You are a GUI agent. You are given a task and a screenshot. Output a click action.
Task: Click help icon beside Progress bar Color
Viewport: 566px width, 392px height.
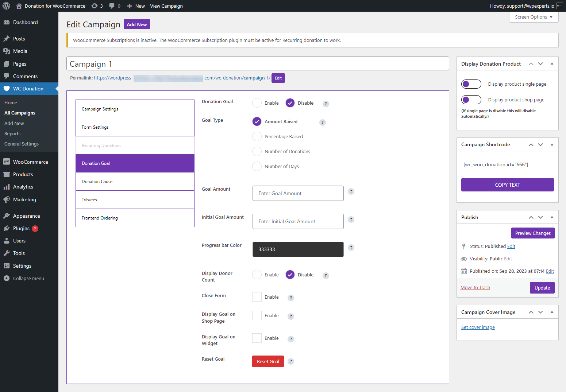click(351, 248)
